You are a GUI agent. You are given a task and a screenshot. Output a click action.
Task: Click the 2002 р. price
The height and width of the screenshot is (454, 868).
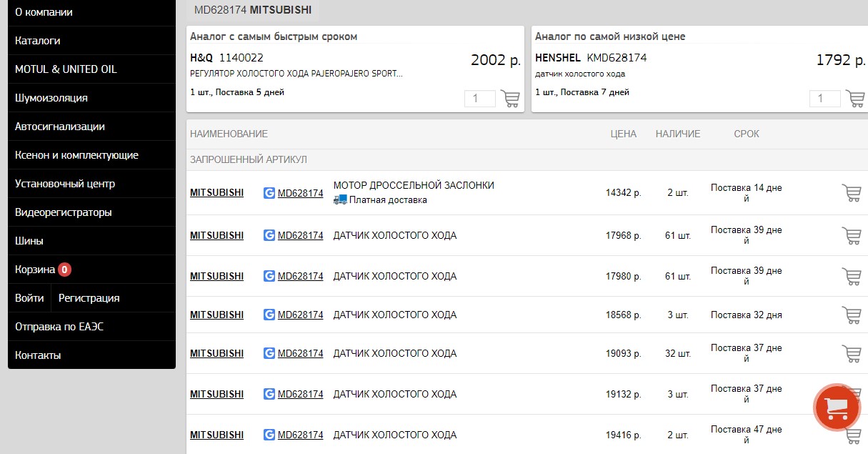click(x=496, y=60)
